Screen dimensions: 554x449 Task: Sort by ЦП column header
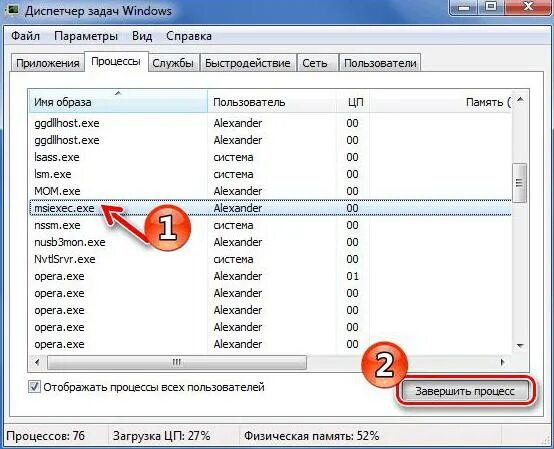point(354,102)
